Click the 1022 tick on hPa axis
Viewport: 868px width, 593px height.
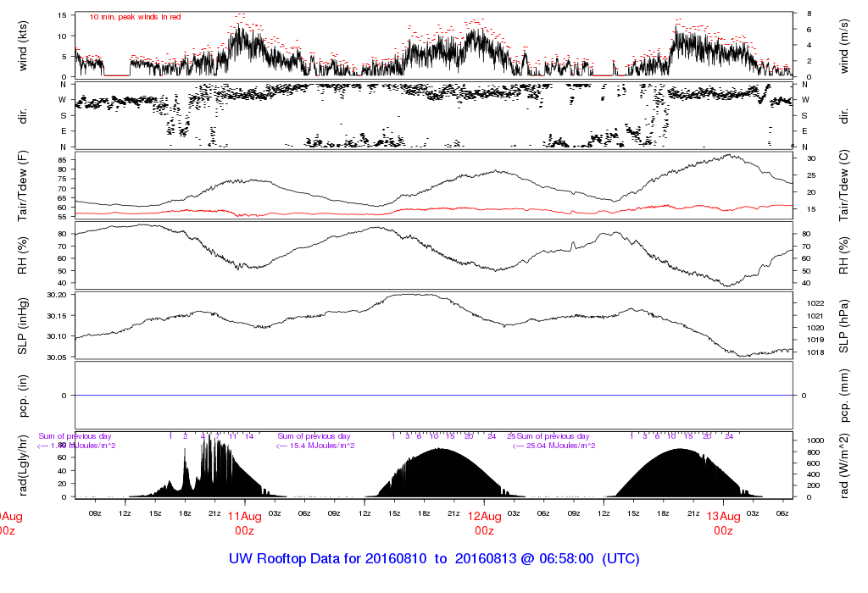point(810,303)
